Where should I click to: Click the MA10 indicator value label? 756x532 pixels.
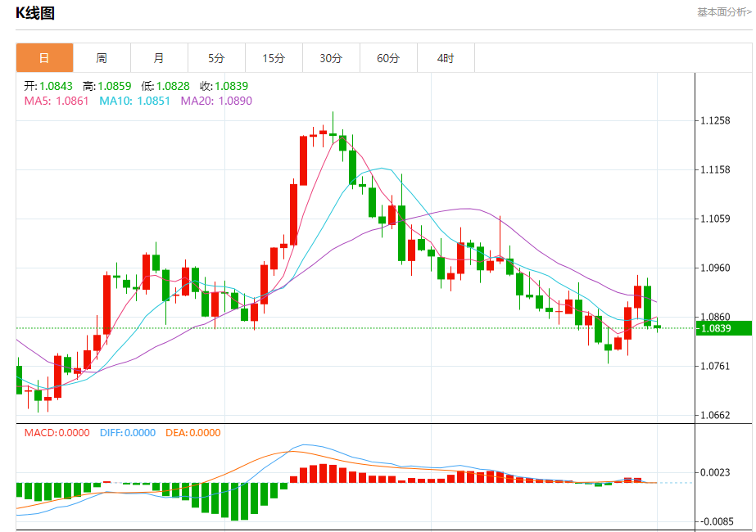tap(135, 101)
